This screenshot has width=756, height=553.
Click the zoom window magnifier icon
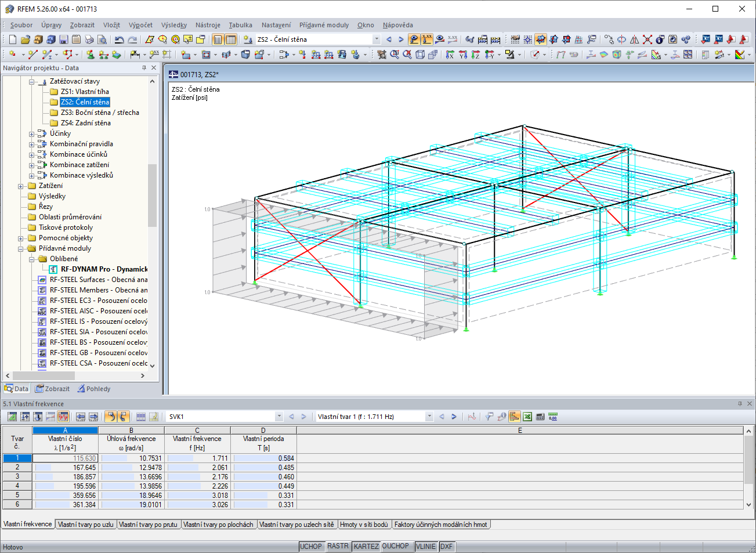pyautogui.click(x=395, y=55)
